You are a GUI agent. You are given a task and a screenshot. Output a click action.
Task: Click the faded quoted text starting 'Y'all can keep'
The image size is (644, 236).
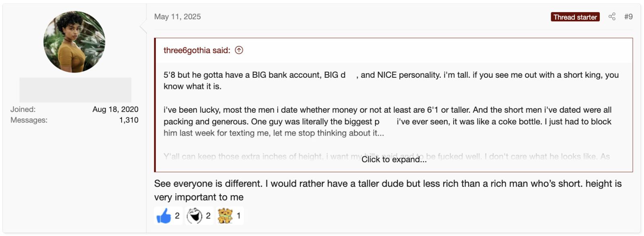point(386,156)
